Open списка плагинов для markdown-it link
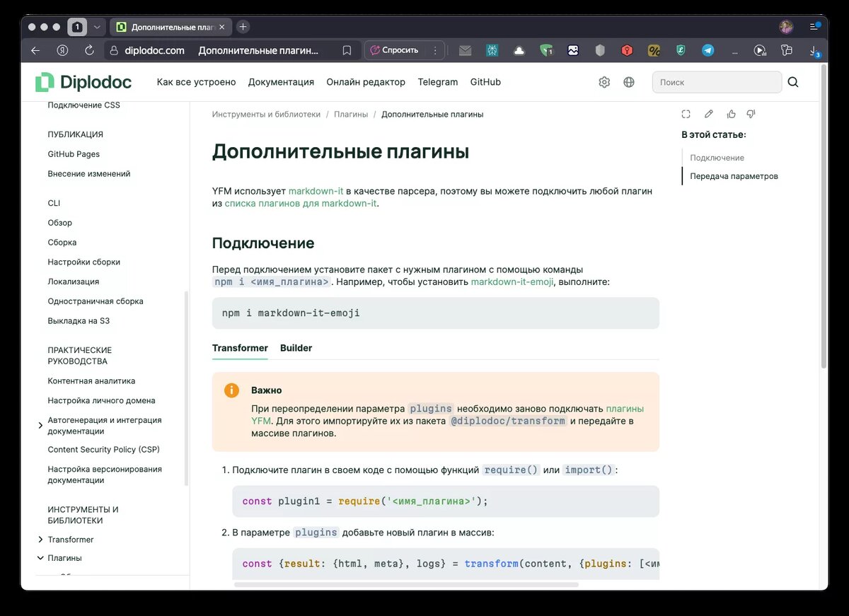 point(301,204)
